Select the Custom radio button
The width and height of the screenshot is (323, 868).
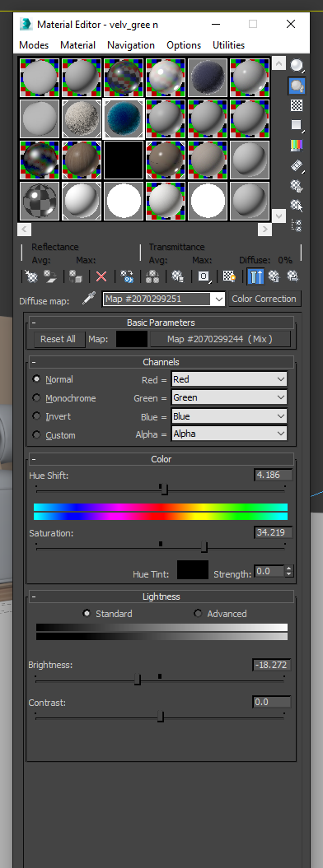coord(37,435)
